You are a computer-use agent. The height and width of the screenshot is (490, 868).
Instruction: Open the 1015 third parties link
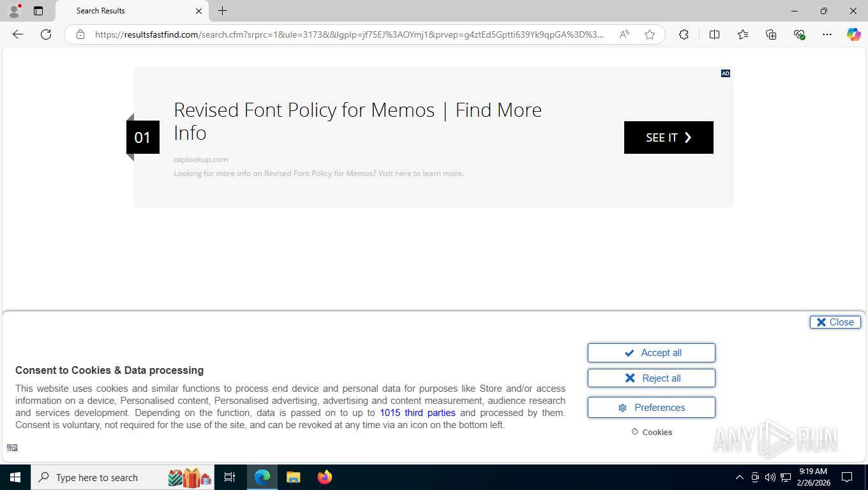(417, 413)
